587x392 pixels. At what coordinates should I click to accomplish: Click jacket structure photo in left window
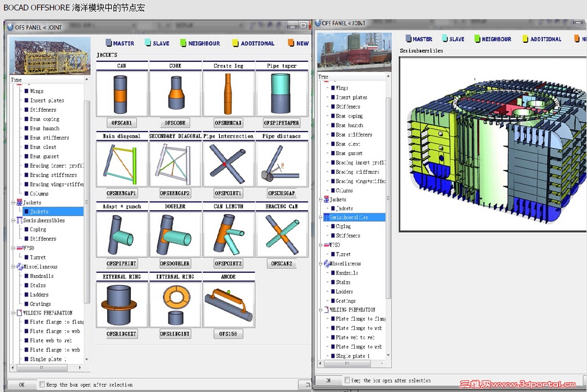tap(50, 56)
